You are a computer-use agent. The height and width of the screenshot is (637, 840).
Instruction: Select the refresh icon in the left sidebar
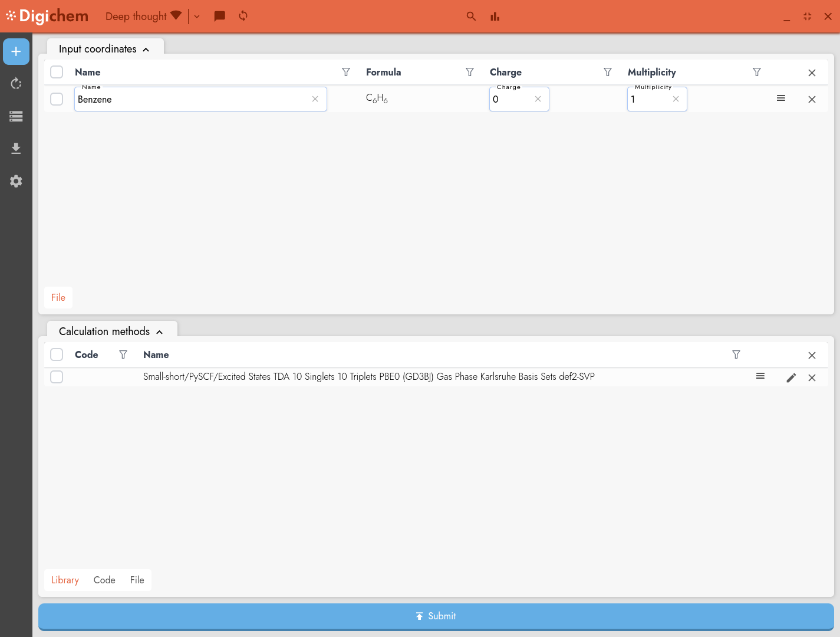coord(16,83)
